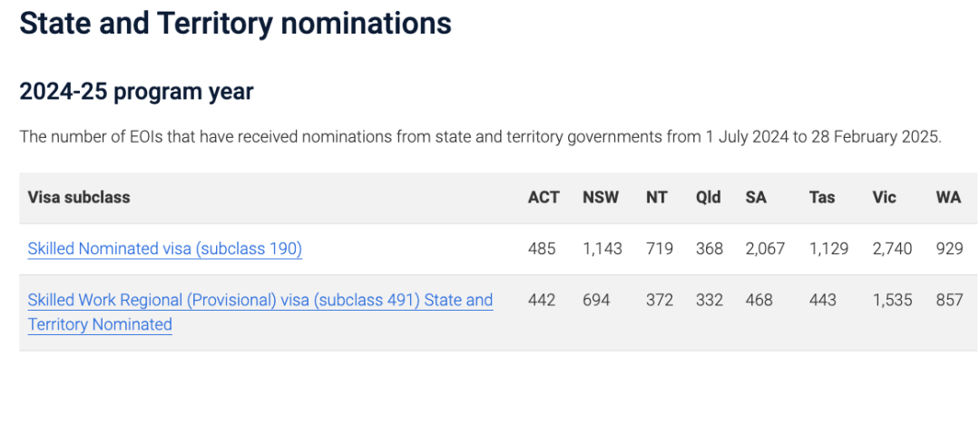This screenshot has height=426, width=980.
Task: Click the 2024-25 program year heading
Action: [x=136, y=92]
